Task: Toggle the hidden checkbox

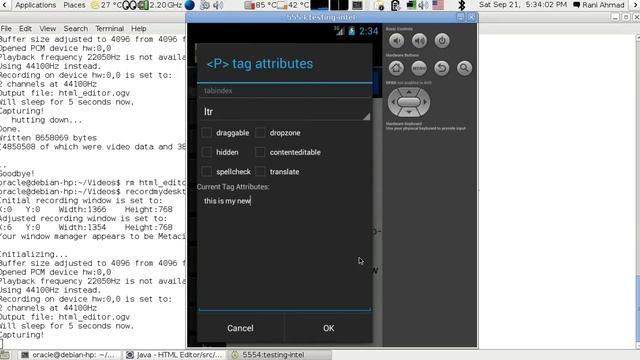Action: point(207,152)
